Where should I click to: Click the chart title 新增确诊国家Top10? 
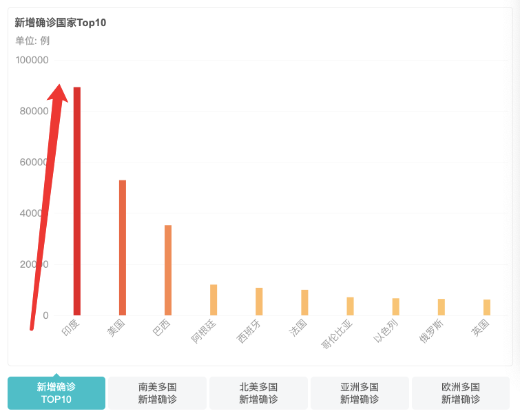61,23
